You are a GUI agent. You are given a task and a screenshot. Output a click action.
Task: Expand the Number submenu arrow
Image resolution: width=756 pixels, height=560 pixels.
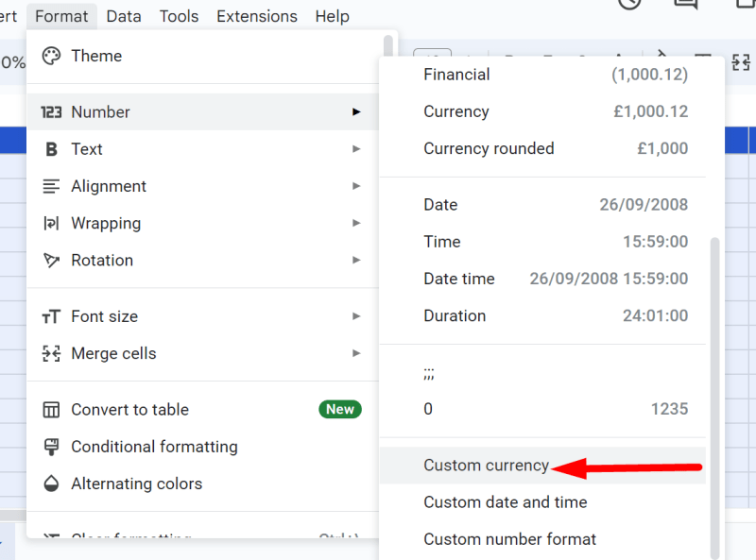pyautogui.click(x=357, y=111)
